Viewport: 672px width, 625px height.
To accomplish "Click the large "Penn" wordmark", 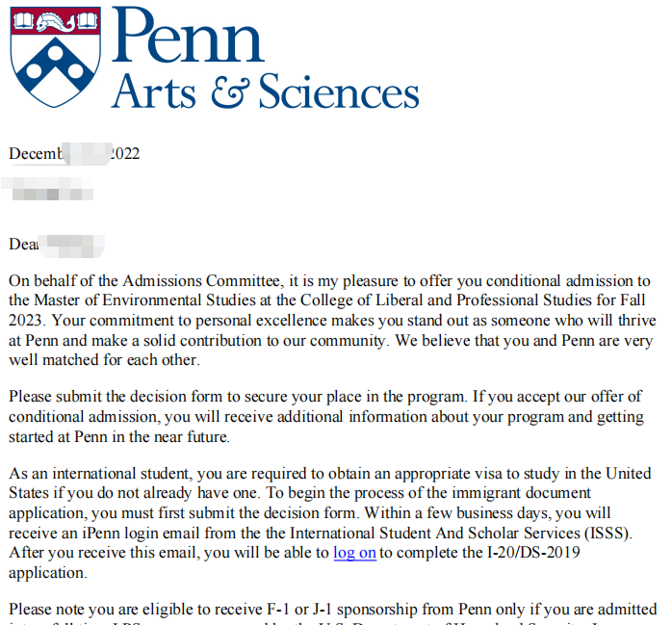I will (188, 36).
